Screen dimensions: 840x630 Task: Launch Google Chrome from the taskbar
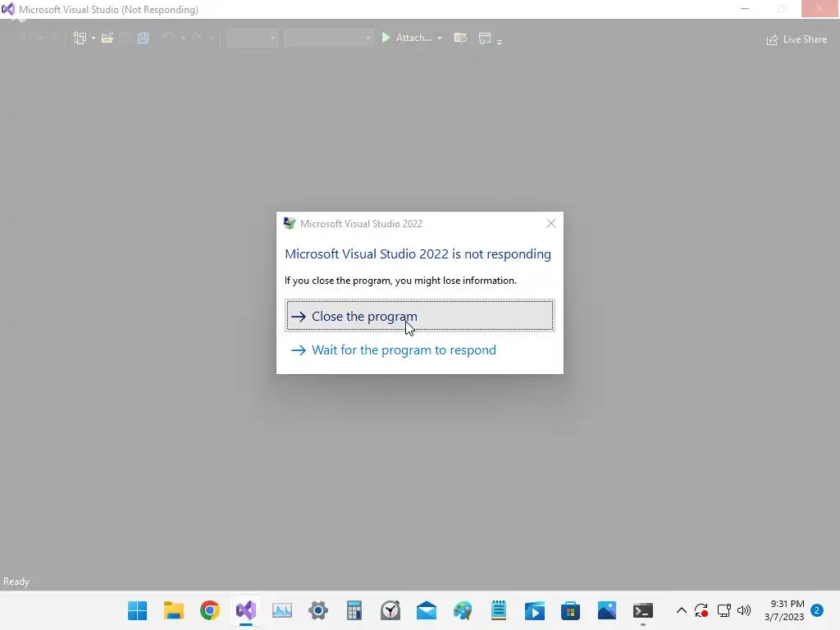[210, 610]
